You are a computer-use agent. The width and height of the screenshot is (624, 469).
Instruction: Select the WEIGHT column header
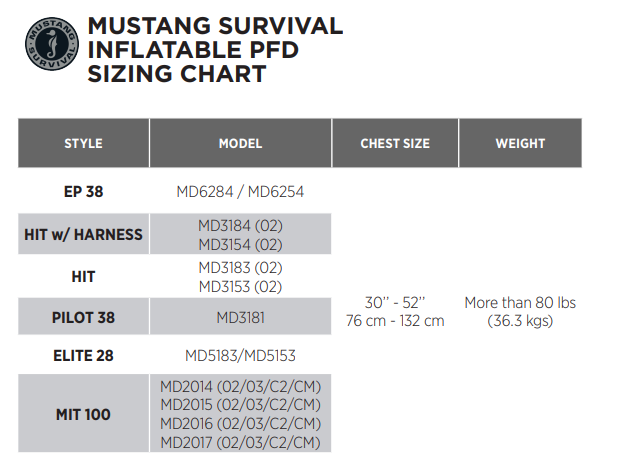520,143
